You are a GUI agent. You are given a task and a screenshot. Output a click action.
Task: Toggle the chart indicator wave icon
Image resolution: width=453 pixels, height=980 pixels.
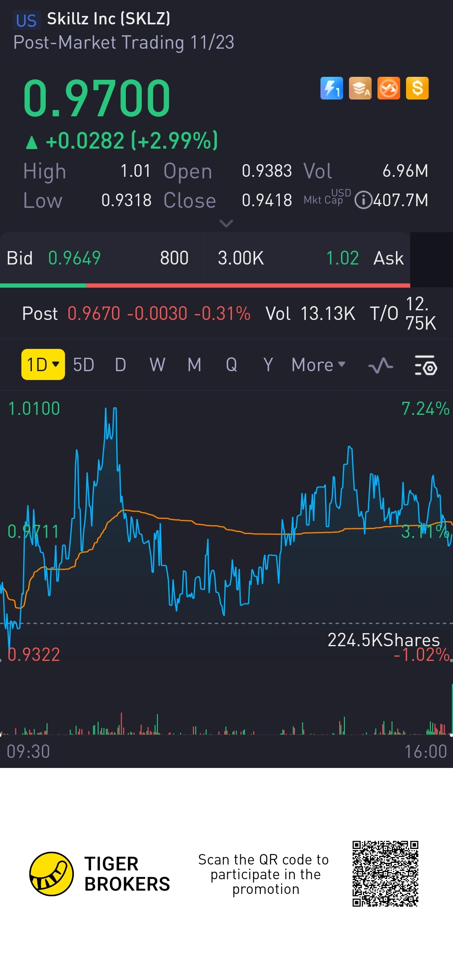pyautogui.click(x=381, y=365)
